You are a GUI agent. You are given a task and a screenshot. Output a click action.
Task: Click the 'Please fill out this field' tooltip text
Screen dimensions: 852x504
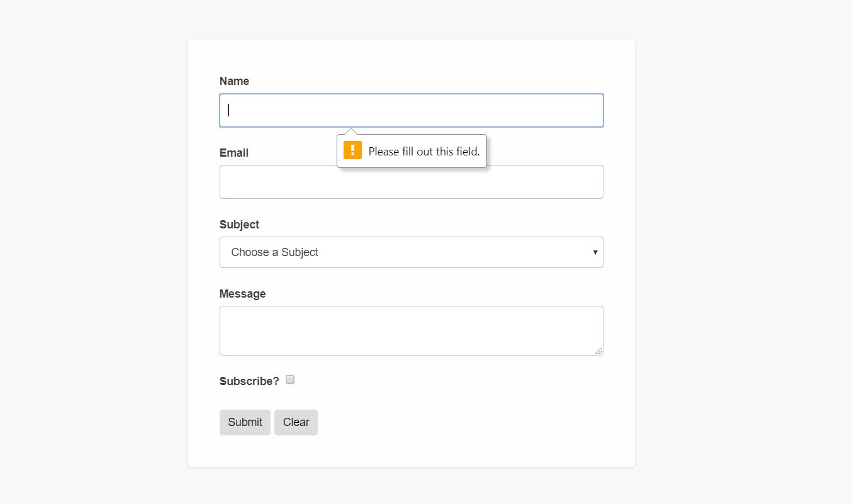[x=423, y=152]
